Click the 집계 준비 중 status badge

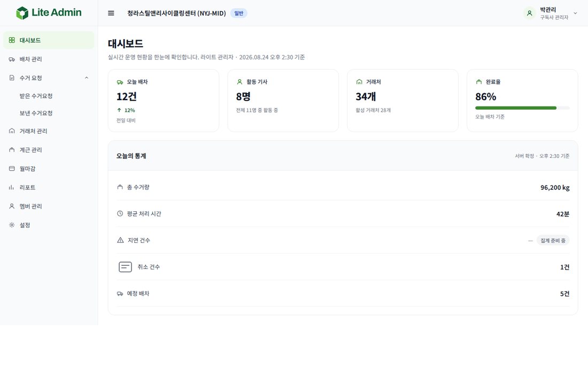point(553,241)
